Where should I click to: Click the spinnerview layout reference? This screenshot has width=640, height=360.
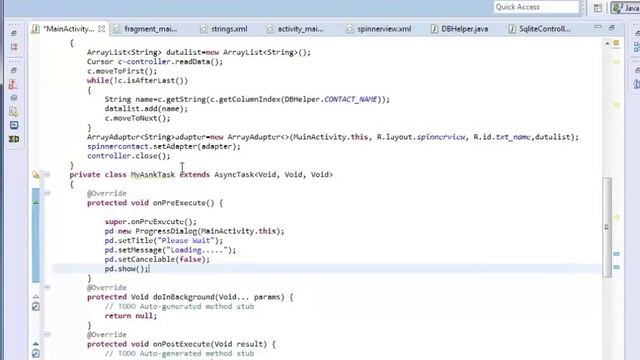pos(440,137)
